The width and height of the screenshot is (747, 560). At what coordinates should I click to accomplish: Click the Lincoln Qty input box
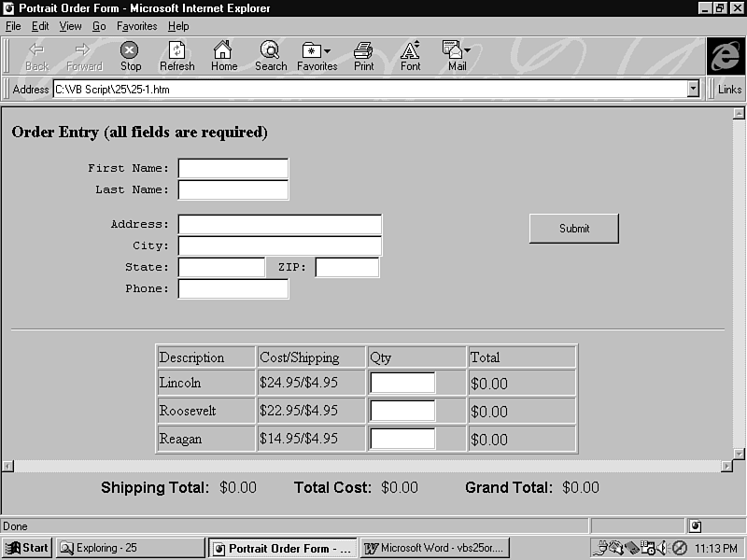[402, 383]
